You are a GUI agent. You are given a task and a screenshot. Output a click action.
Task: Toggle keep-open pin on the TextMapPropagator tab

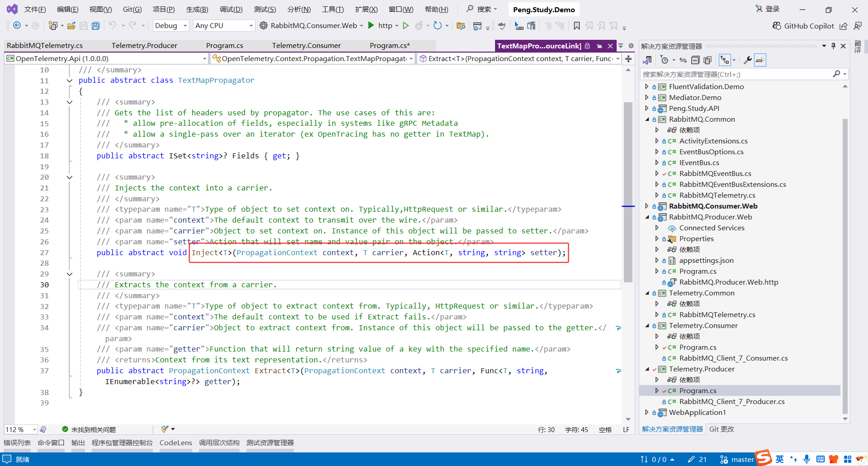point(599,46)
